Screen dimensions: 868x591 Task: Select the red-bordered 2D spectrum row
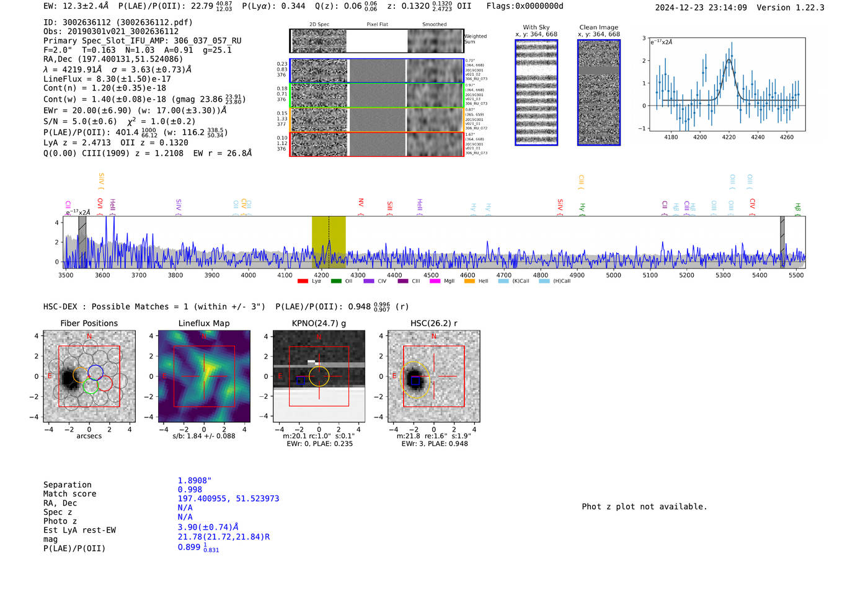point(377,144)
